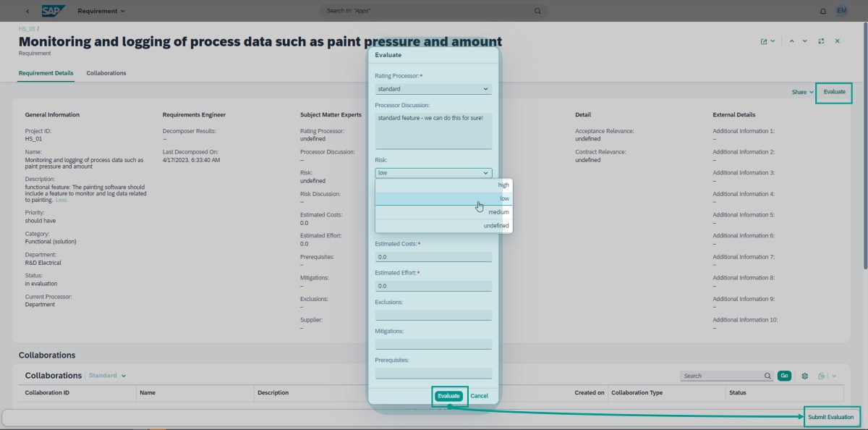The height and width of the screenshot is (430, 868).
Task: Click the Prerequisites input field in dialog
Action: point(433,373)
